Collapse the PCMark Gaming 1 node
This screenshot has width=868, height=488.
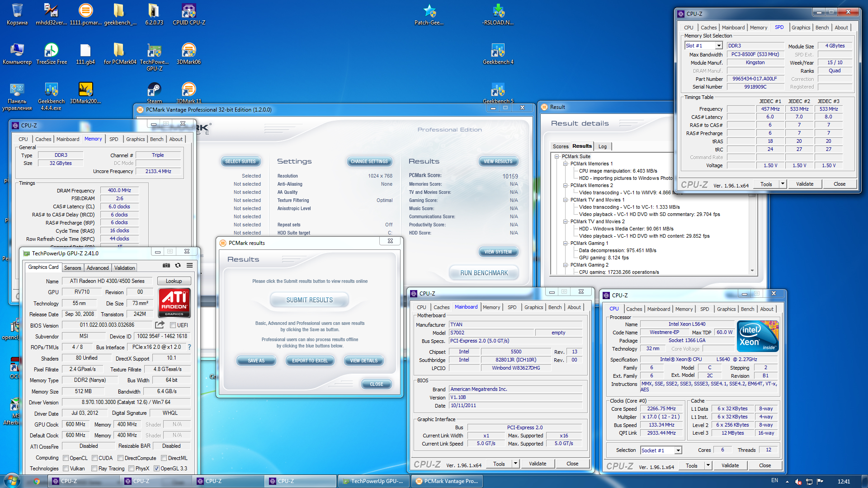[x=566, y=243]
